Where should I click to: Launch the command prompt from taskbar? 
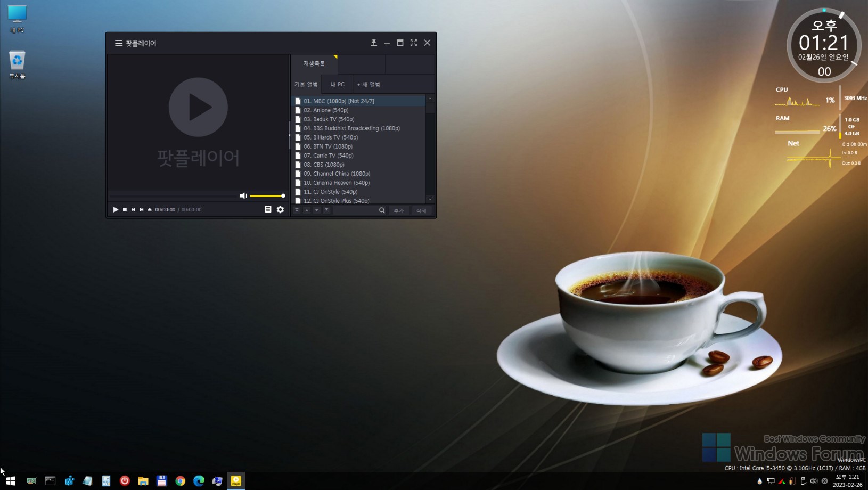(51, 481)
